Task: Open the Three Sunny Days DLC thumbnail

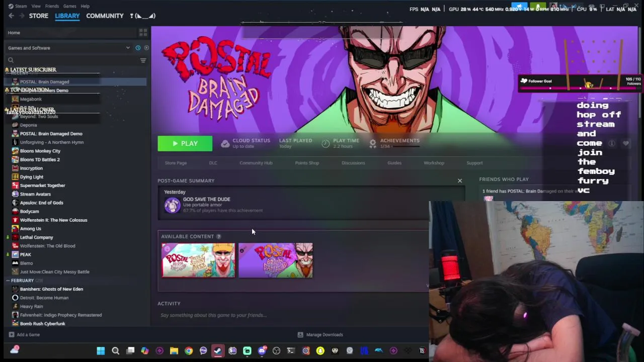Action: tap(198, 260)
